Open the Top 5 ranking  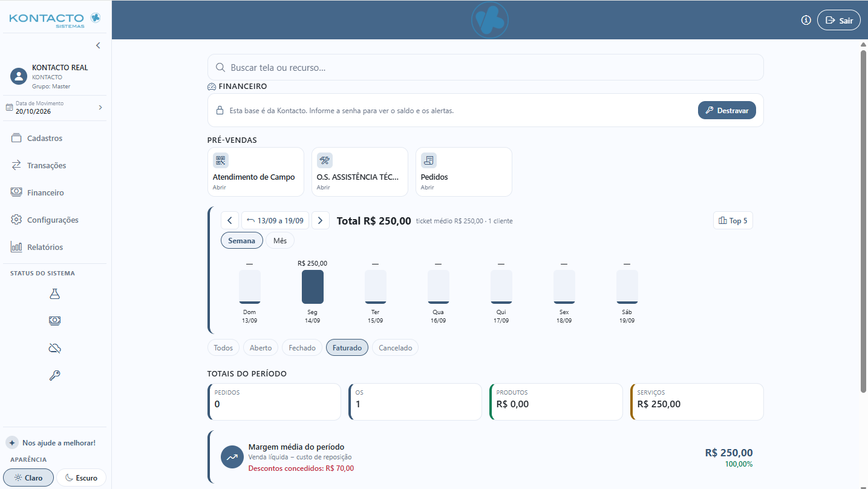pyautogui.click(x=733, y=220)
